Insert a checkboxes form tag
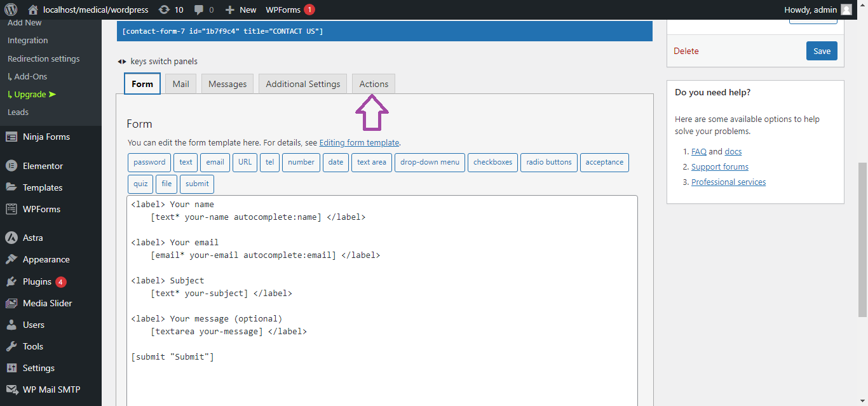This screenshot has width=868, height=406. [492, 162]
